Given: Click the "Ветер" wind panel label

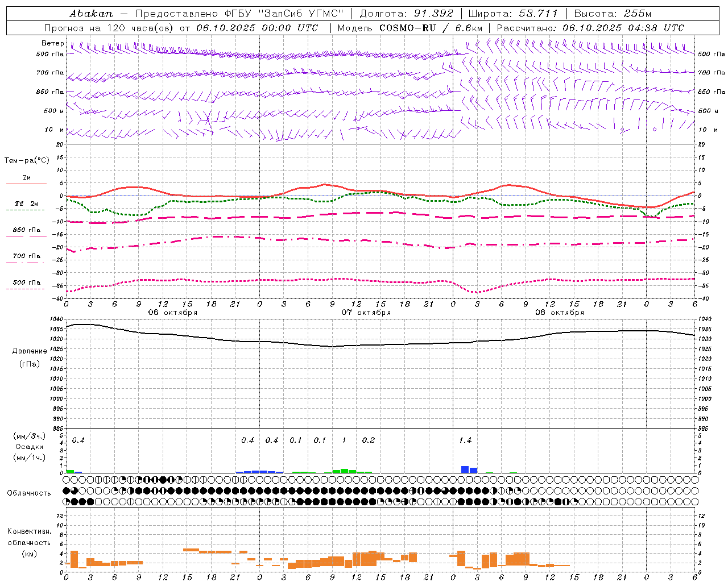Looking at the screenshot, I should coord(53,43).
